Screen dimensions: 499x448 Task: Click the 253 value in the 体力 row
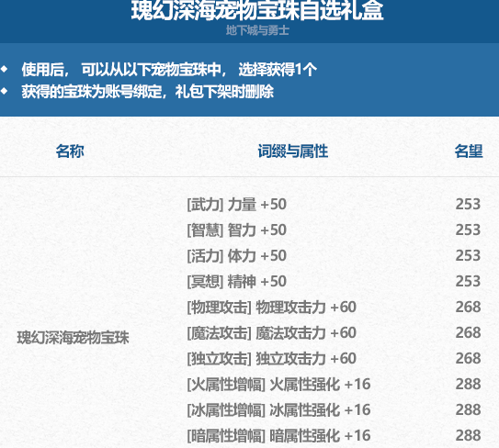pos(468,256)
